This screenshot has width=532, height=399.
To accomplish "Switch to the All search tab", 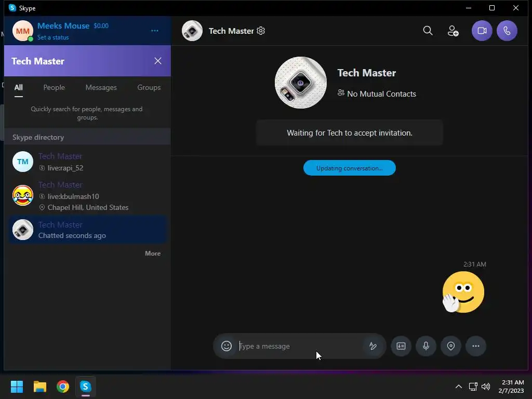I will pyautogui.click(x=18, y=87).
